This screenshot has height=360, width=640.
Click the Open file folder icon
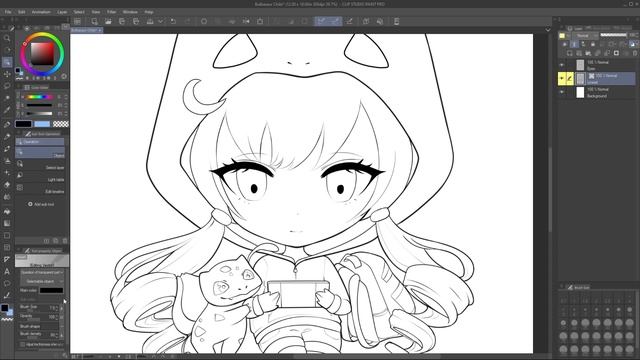tap(108, 21)
